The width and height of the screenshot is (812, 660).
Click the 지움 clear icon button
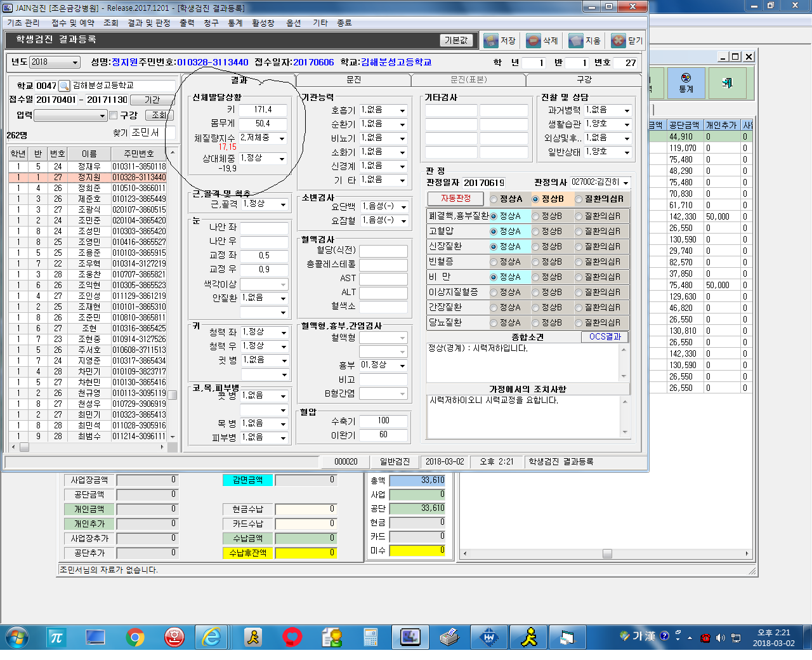(585, 41)
